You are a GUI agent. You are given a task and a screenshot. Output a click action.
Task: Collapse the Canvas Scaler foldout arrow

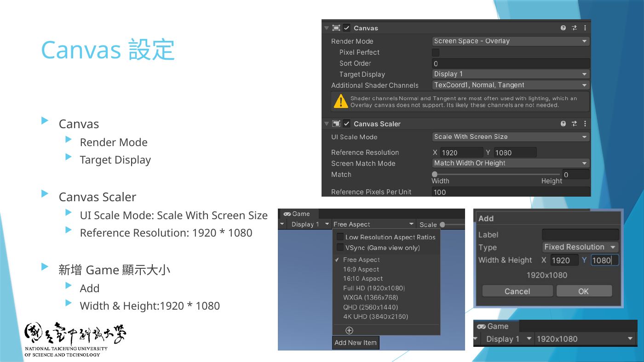(327, 124)
